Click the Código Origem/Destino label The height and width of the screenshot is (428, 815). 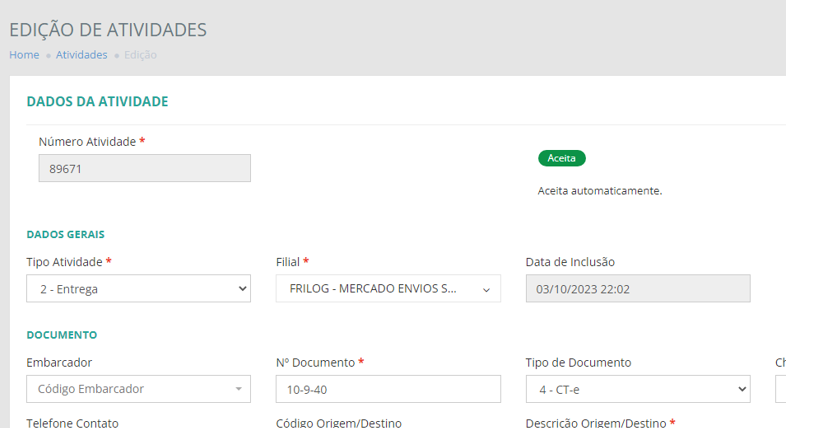pos(338,423)
